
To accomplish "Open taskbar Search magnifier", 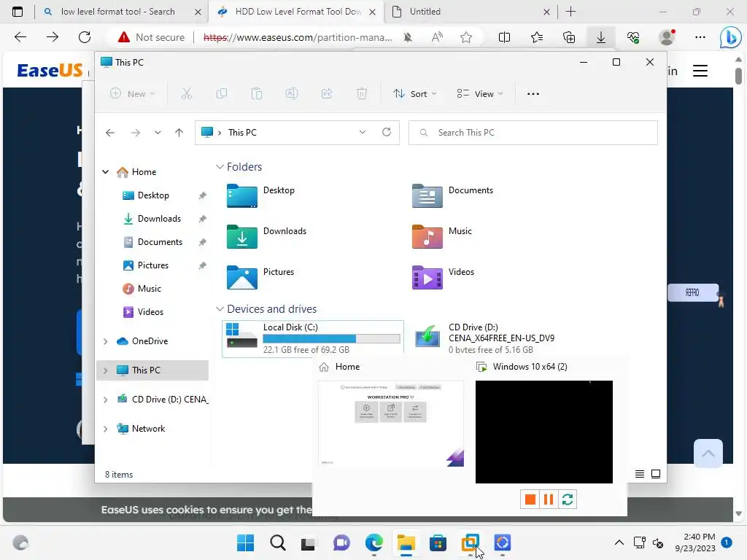I will pyautogui.click(x=277, y=542).
